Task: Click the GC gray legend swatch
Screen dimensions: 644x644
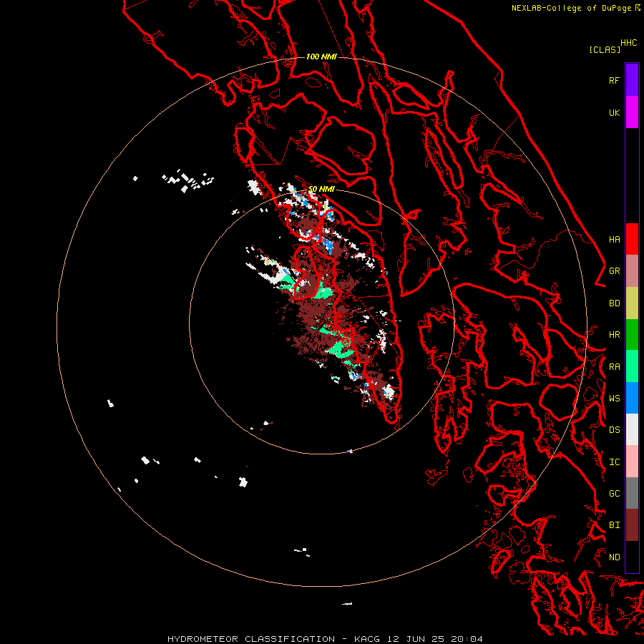Action: click(632, 493)
